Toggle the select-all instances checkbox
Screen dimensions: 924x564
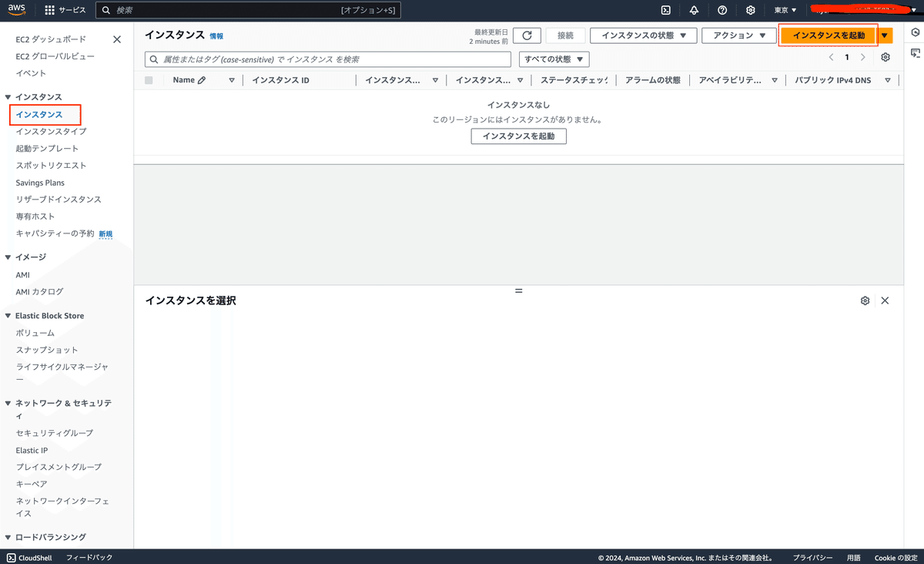[x=149, y=80]
